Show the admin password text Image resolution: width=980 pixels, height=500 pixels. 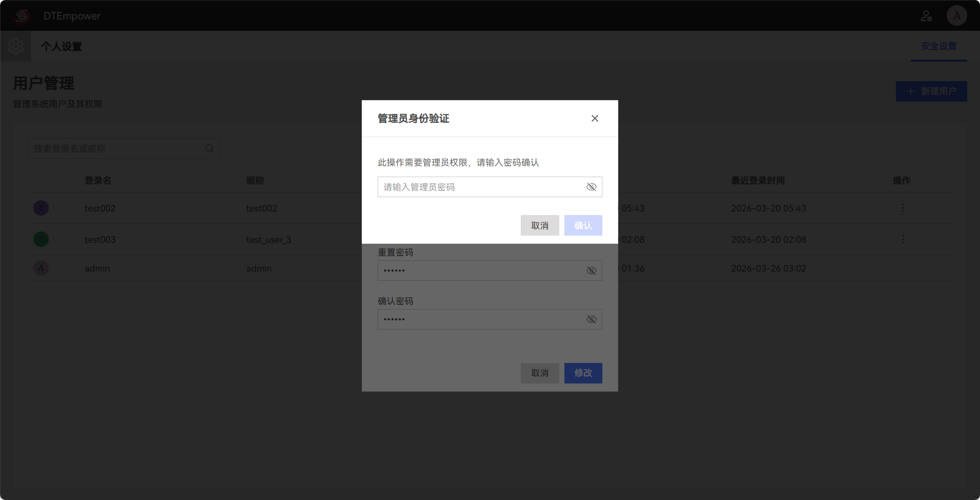pyautogui.click(x=591, y=187)
